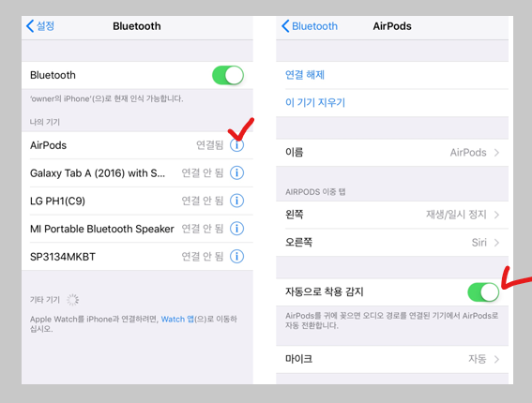The height and width of the screenshot is (403, 532).
Task: Open 왼쪽 double-tap option chevron
Action: (x=496, y=215)
